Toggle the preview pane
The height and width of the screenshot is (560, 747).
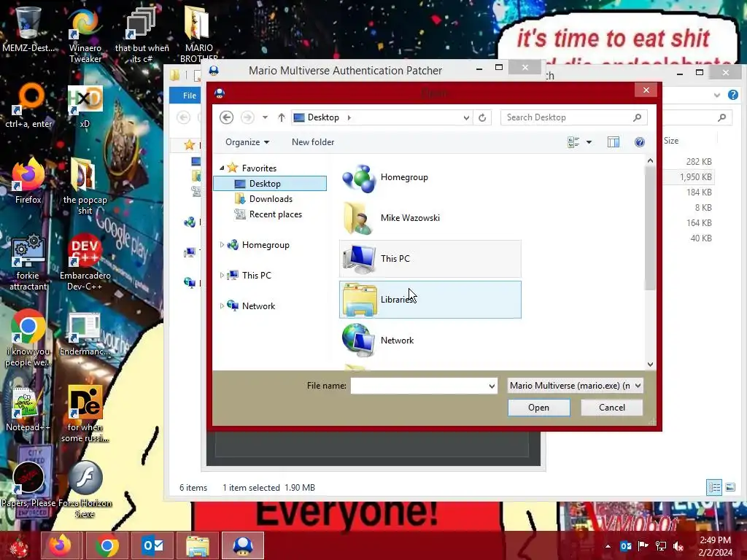[x=613, y=142]
